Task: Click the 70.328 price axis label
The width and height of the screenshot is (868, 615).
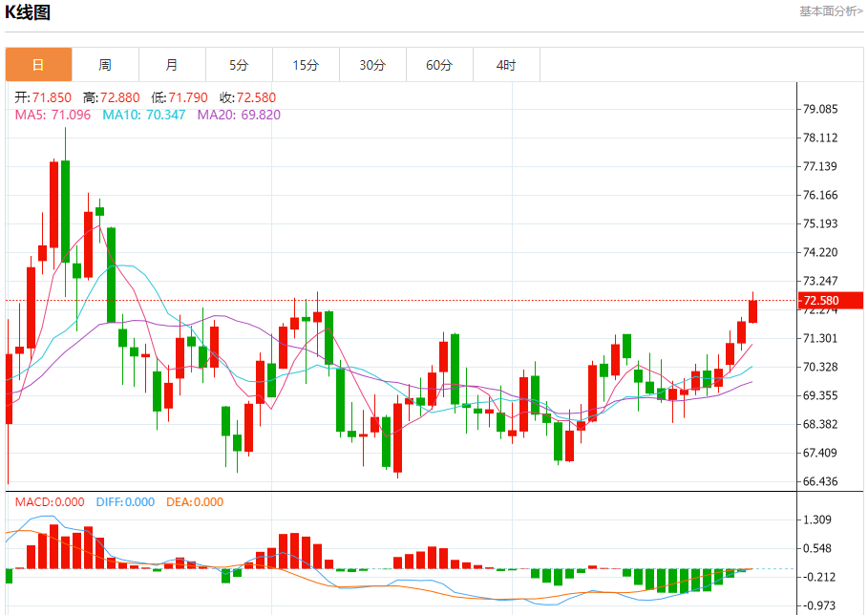Action: [820, 367]
